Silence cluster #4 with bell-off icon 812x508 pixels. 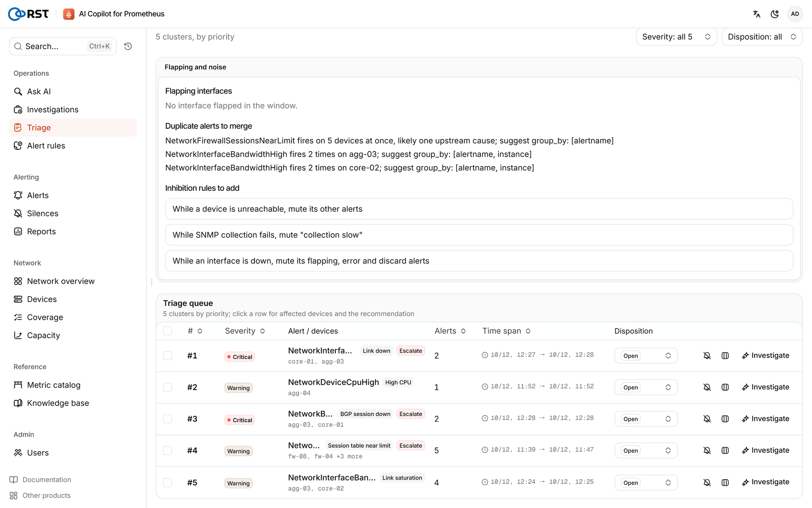click(707, 450)
